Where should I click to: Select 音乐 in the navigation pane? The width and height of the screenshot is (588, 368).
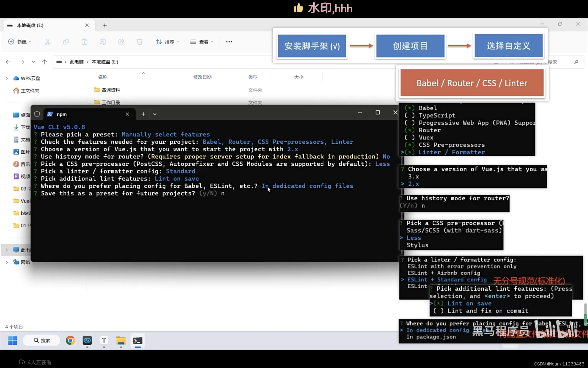(22, 164)
